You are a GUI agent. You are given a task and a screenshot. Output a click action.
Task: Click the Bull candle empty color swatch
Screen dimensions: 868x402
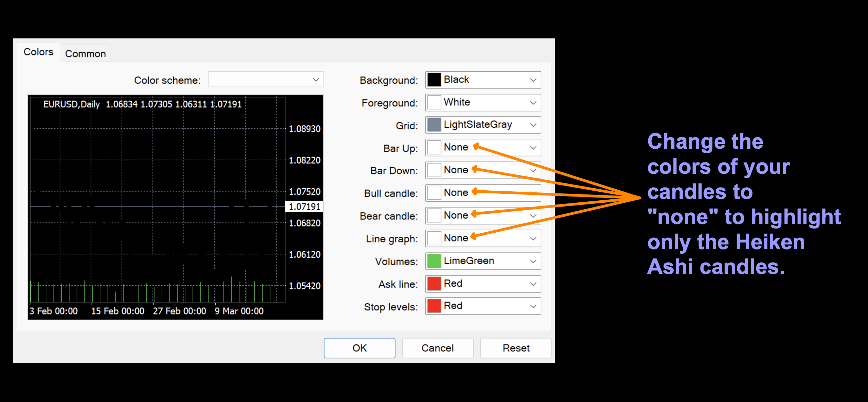(434, 193)
